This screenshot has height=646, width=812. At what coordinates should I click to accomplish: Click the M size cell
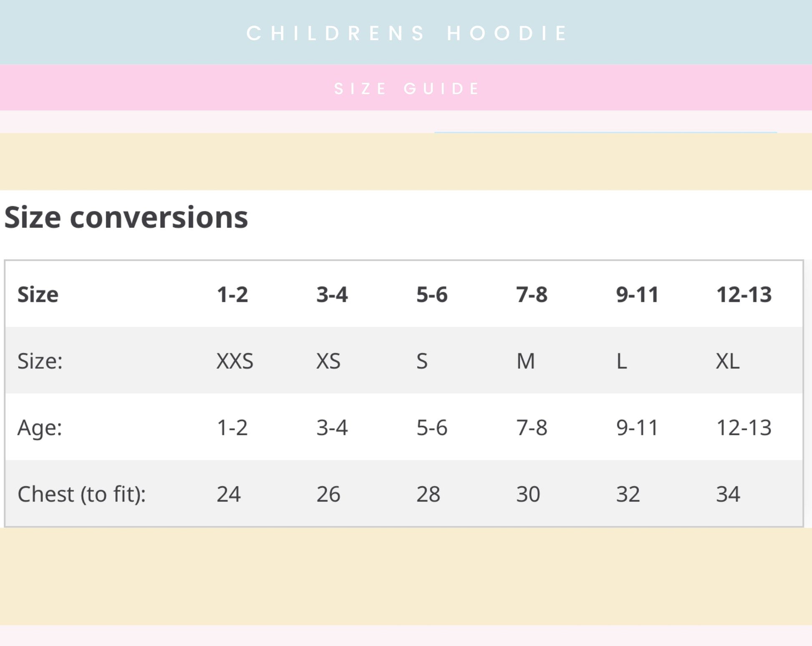[525, 361]
